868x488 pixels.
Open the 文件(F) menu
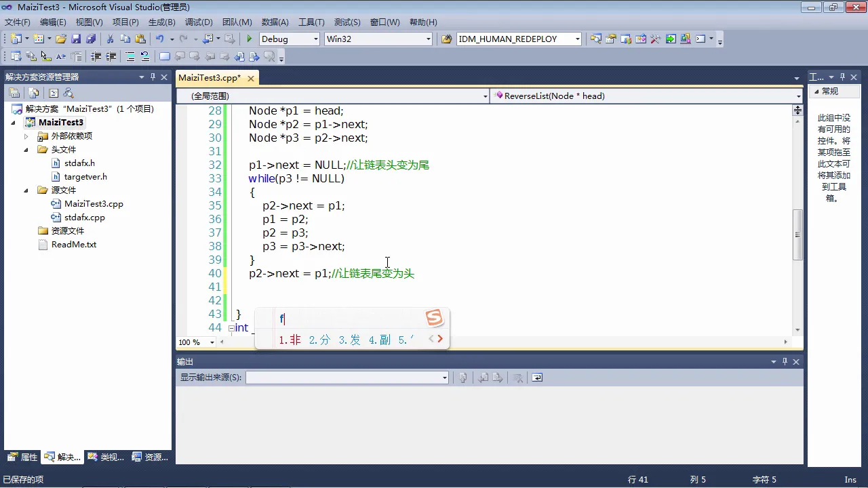tap(18, 22)
